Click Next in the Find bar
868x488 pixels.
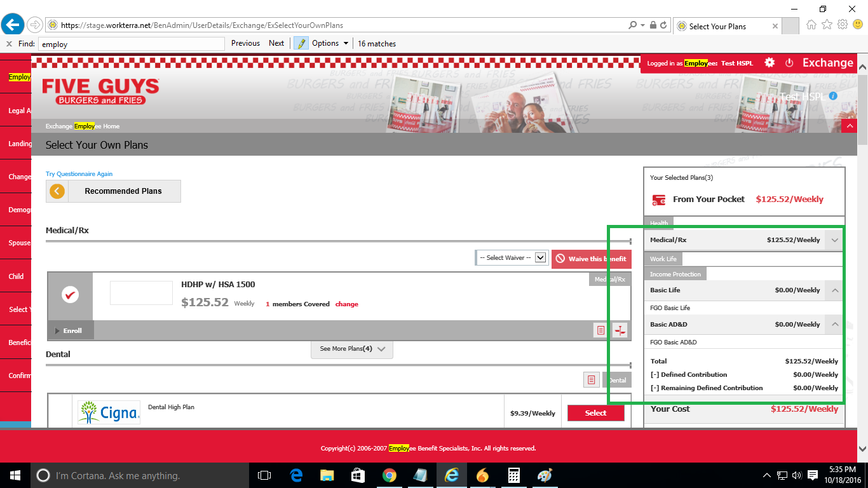[276, 43]
